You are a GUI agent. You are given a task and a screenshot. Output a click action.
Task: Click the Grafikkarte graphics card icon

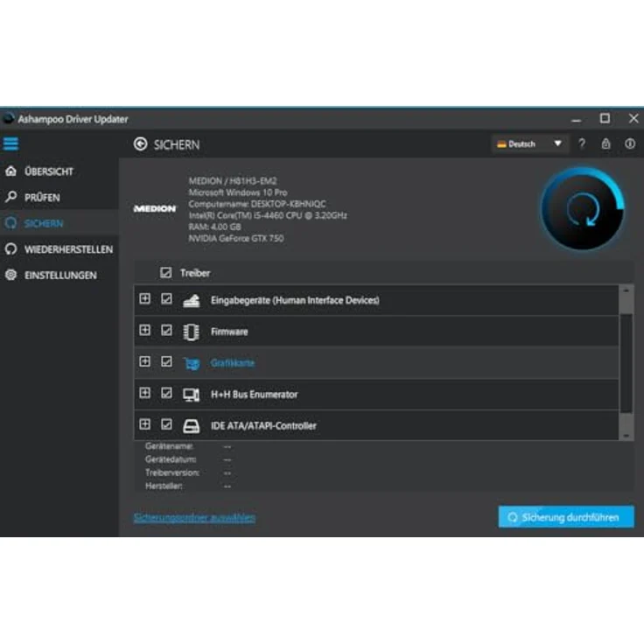point(192,363)
